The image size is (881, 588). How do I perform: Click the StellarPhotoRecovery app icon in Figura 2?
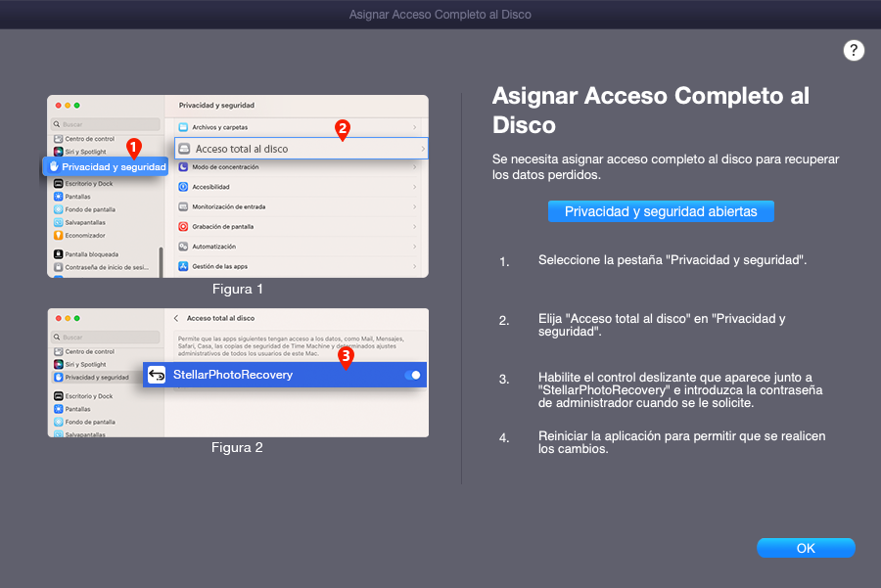point(157,375)
